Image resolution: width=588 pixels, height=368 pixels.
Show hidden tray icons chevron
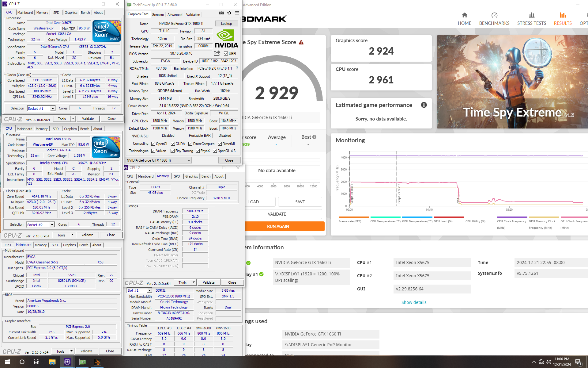pos(533,362)
